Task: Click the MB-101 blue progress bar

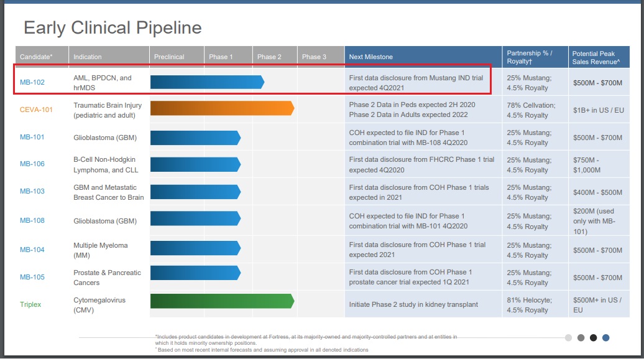Action: pos(195,138)
